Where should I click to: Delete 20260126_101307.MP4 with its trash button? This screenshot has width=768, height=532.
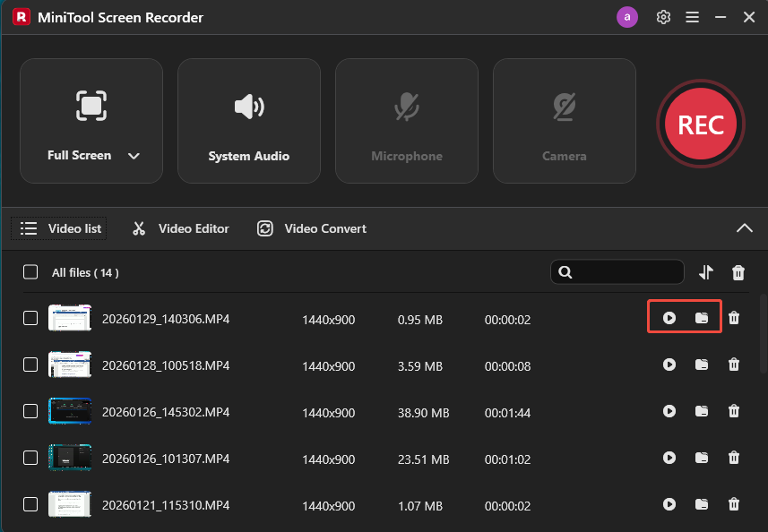click(x=734, y=458)
